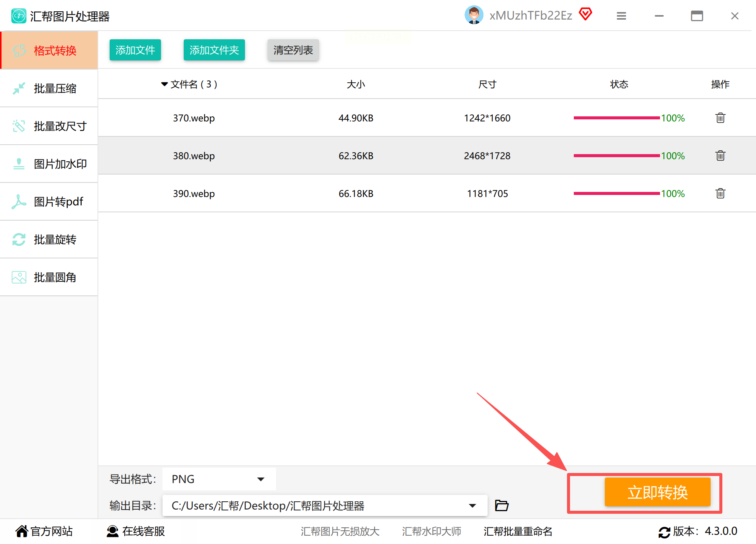
Task: Open output folder with folder icon
Action: 502,505
